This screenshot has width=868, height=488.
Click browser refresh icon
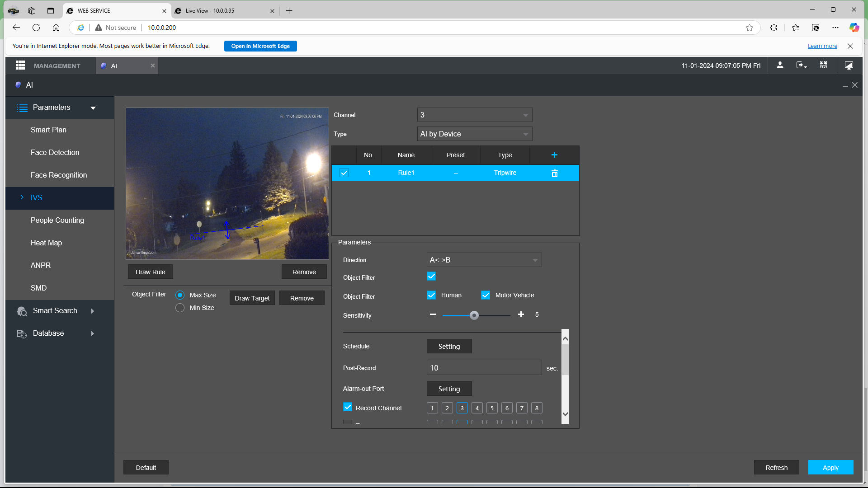click(x=36, y=28)
